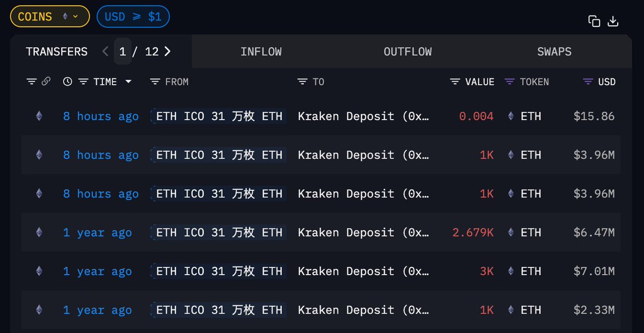644x333 pixels.
Task: Click the filter icon beside FROM
Action: [155, 82]
